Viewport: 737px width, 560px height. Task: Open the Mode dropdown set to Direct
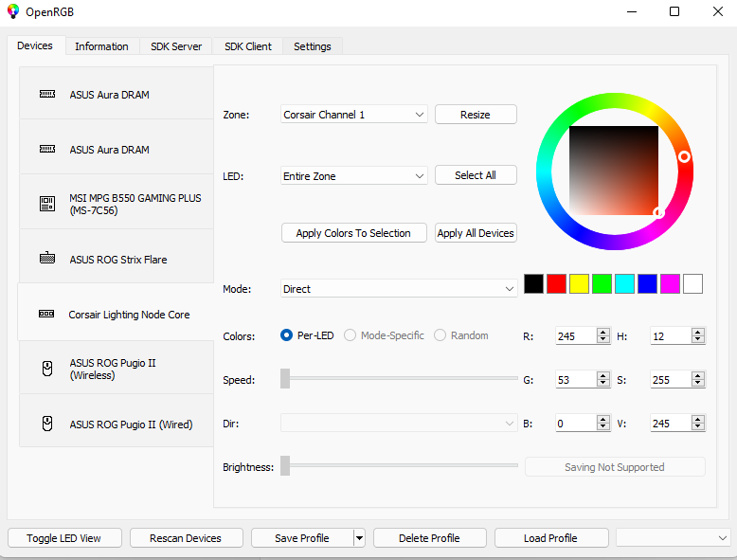[x=399, y=289]
